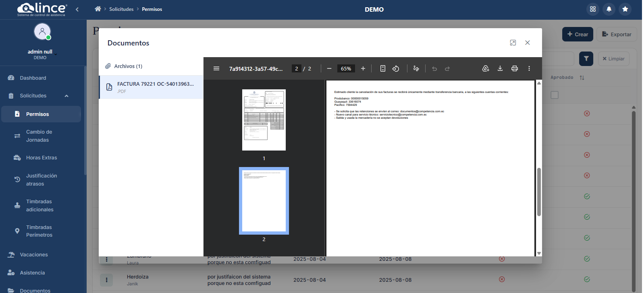The image size is (644, 293).
Task: Open Justificación atrasos
Action: (41, 180)
